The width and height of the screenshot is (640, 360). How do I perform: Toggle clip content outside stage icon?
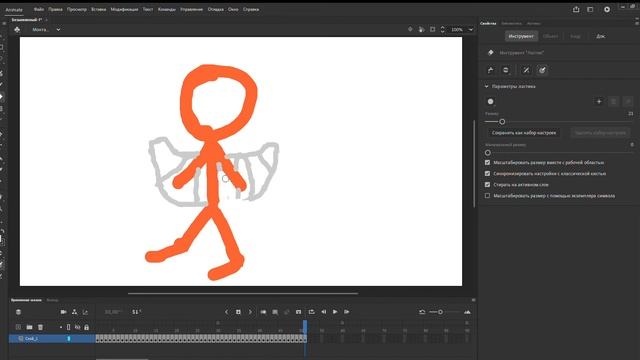(433, 29)
